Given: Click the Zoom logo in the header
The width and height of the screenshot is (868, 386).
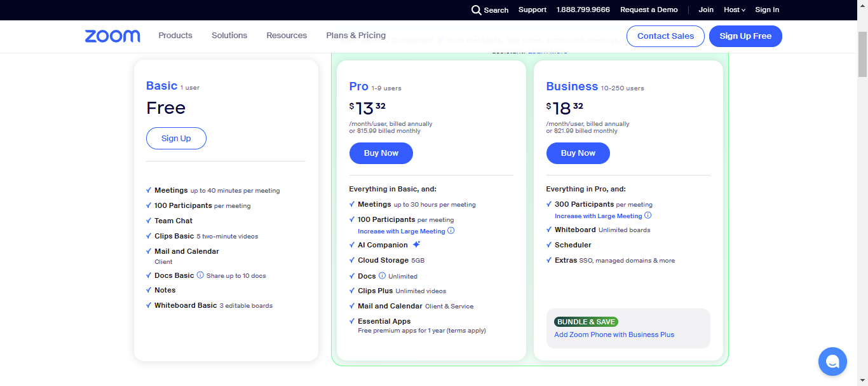Looking at the screenshot, I should 112,36.
